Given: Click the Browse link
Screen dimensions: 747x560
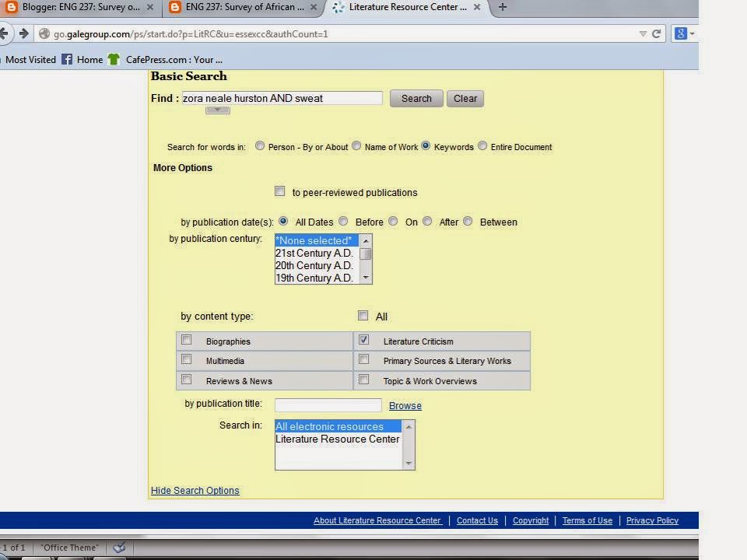Looking at the screenshot, I should click(x=405, y=406).
